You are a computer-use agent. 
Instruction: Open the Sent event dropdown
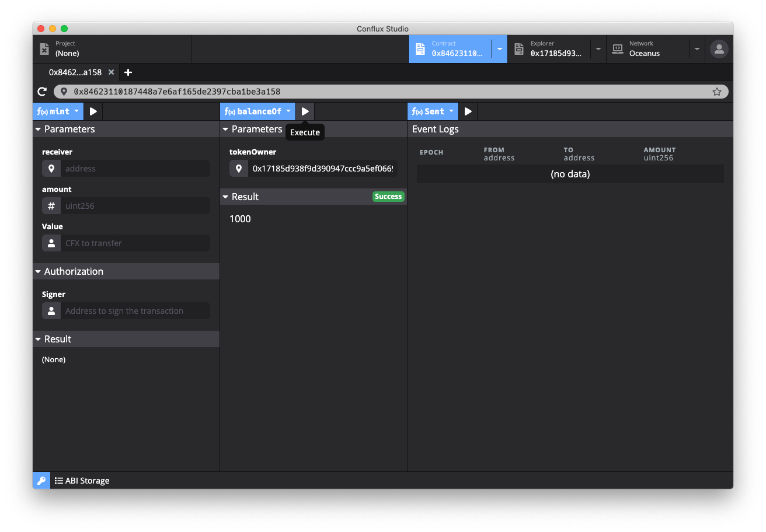coord(433,111)
